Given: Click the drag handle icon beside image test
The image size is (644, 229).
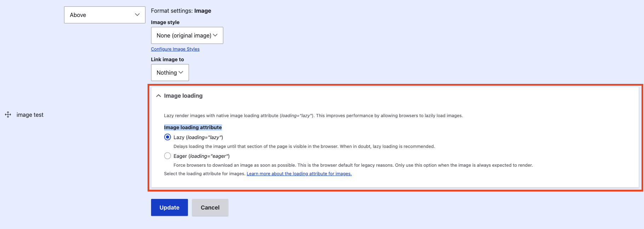Looking at the screenshot, I should click(x=8, y=115).
